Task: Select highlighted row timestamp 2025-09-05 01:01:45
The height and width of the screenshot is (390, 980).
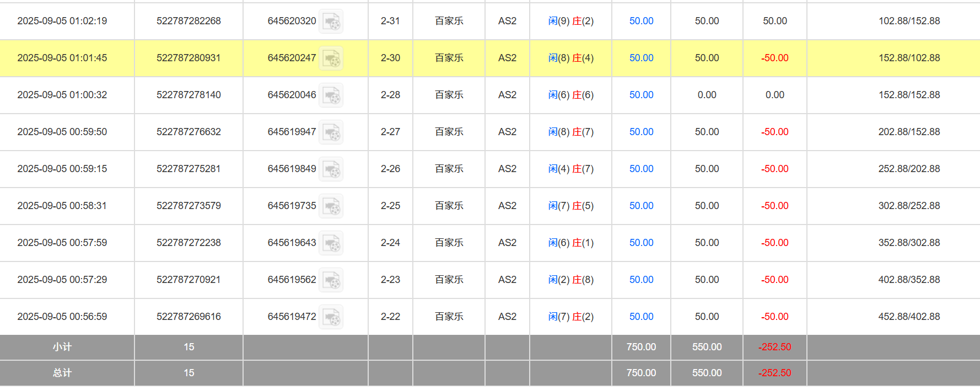Action: click(x=62, y=58)
